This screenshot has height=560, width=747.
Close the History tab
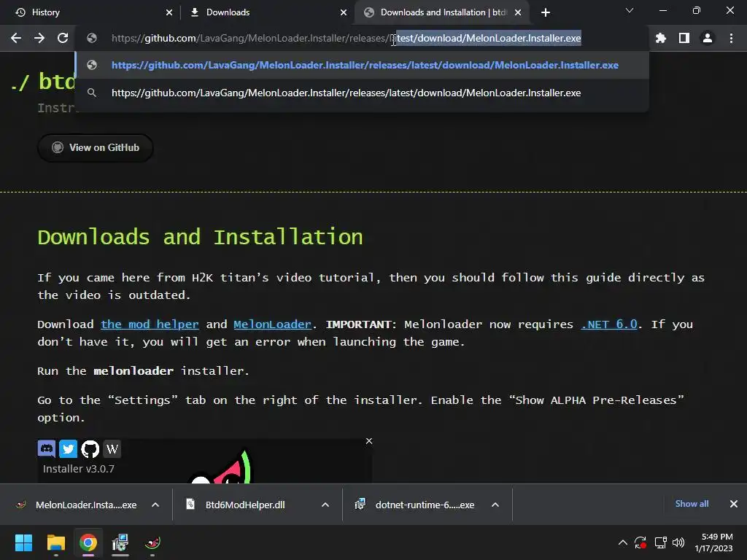click(169, 12)
